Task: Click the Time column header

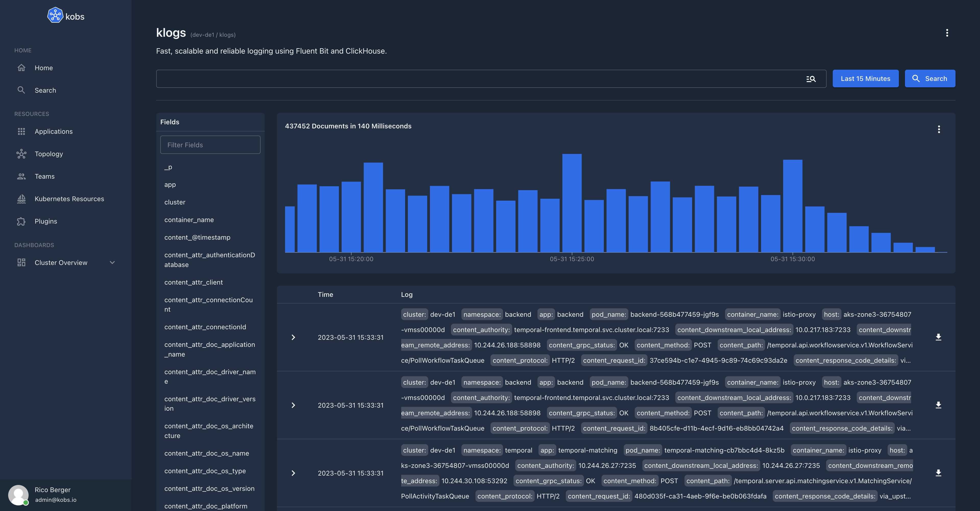Action: 325,295
